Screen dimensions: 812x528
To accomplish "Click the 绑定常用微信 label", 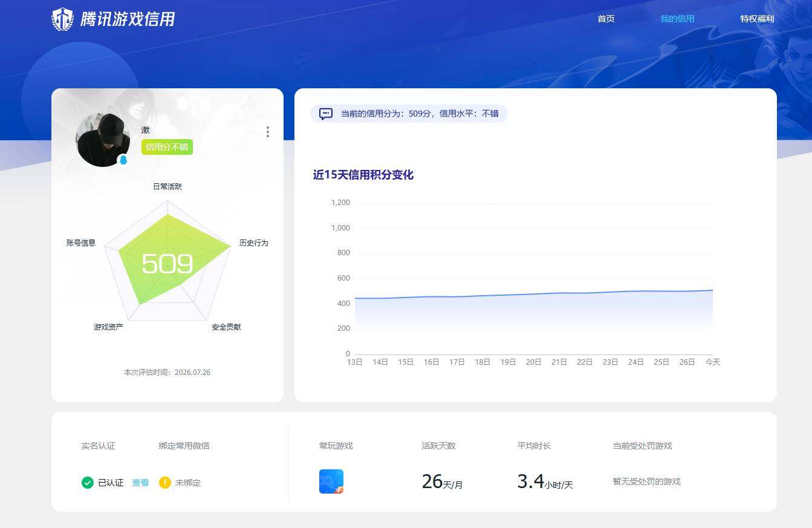I will coord(184,446).
